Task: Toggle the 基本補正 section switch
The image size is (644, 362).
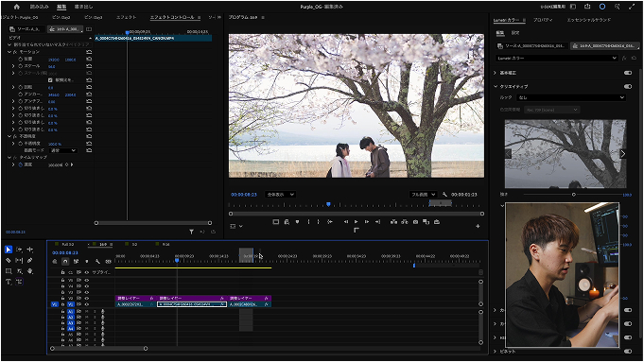Action: [628, 73]
